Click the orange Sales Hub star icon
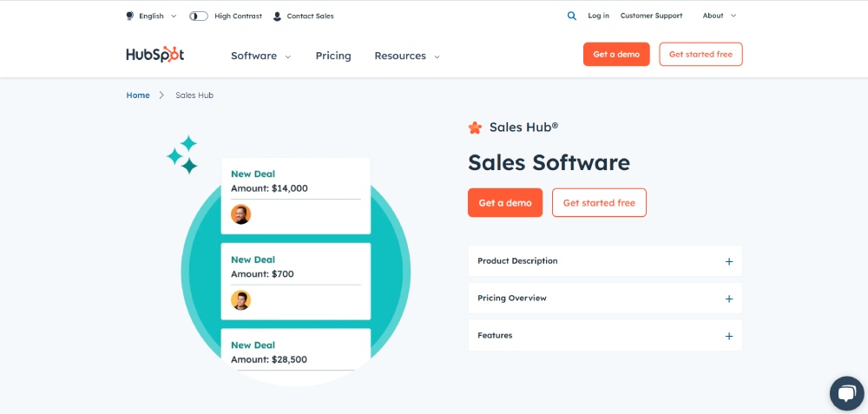This screenshot has width=868, height=414. [475, 128]
